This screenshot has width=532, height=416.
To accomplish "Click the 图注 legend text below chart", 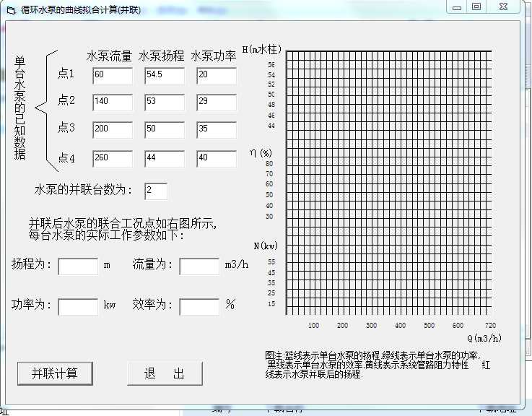I will click(x=378, y=365).
